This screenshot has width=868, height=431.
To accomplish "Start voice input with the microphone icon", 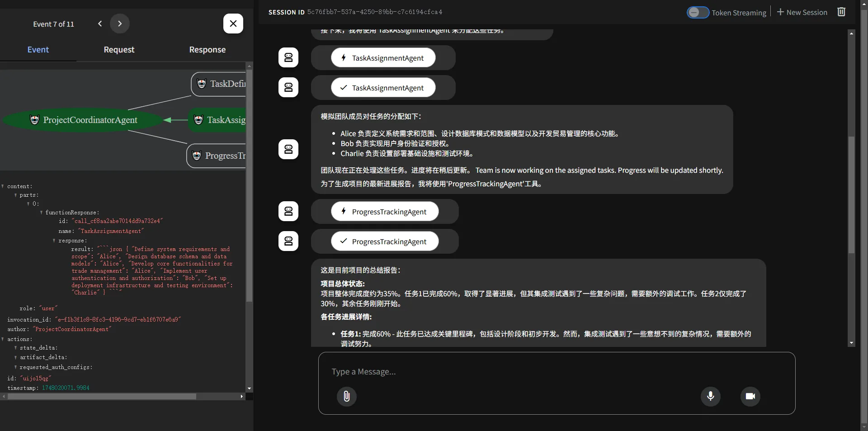I will click(711, 396).
